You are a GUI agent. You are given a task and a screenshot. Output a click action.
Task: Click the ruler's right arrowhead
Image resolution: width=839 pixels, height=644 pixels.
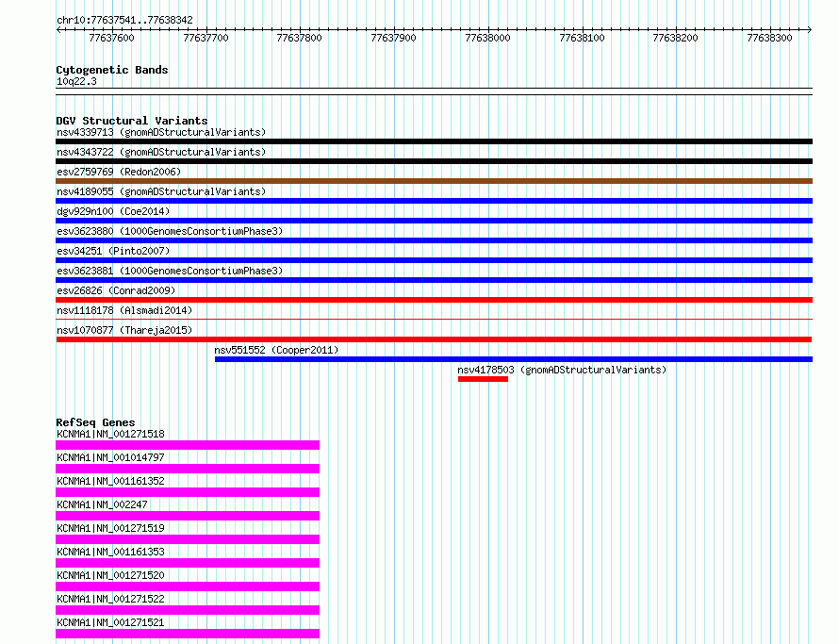coord(810,30)
